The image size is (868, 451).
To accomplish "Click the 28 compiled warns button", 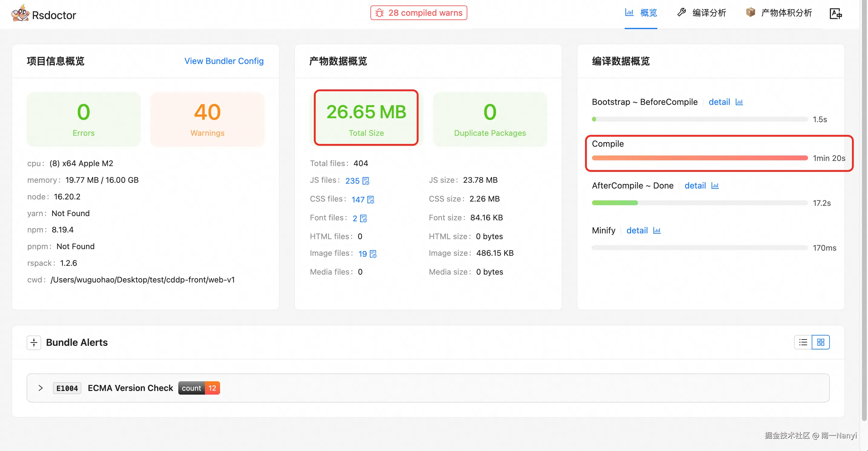I will 419,13.
